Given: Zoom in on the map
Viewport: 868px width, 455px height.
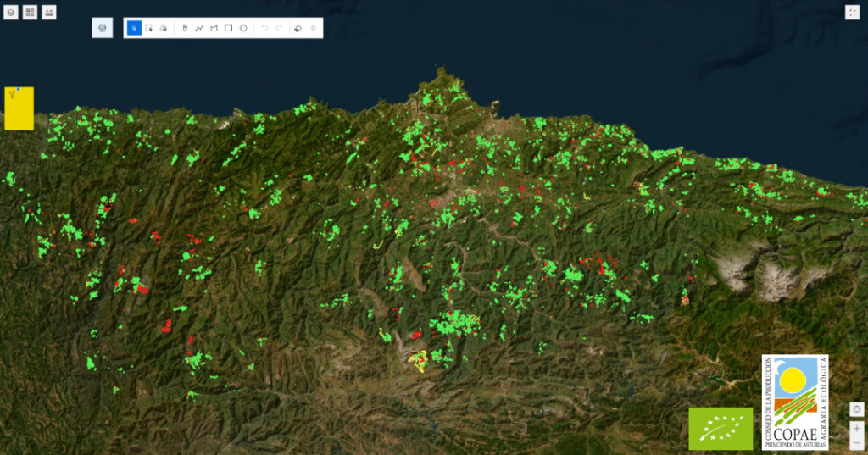Looking at the screenshot, I should pos(857,429).
